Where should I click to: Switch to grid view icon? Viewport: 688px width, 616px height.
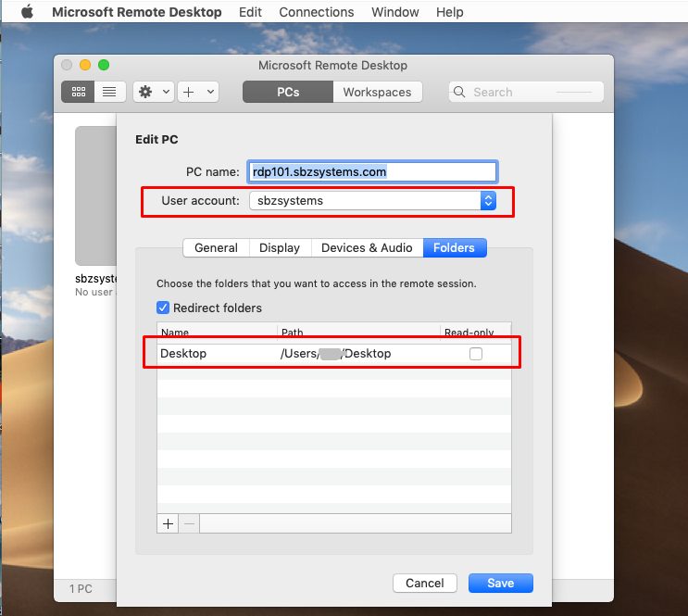tap(78, 92)
